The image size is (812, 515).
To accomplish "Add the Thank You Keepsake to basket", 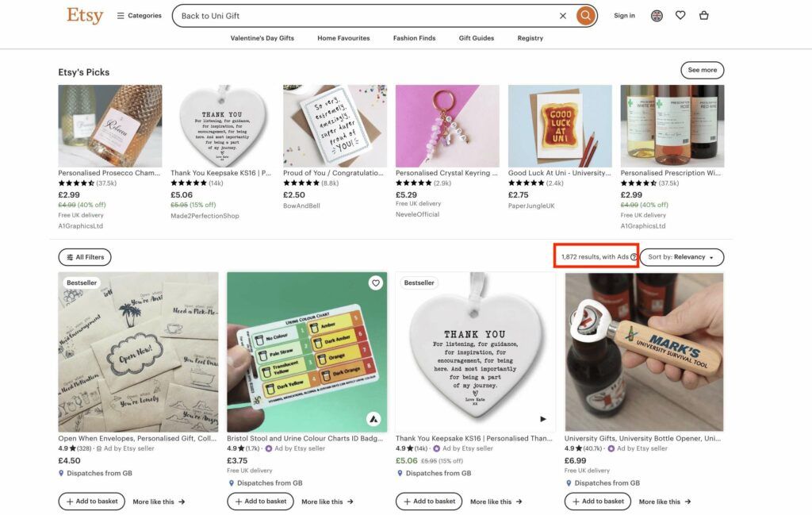I will pos(429,501).
